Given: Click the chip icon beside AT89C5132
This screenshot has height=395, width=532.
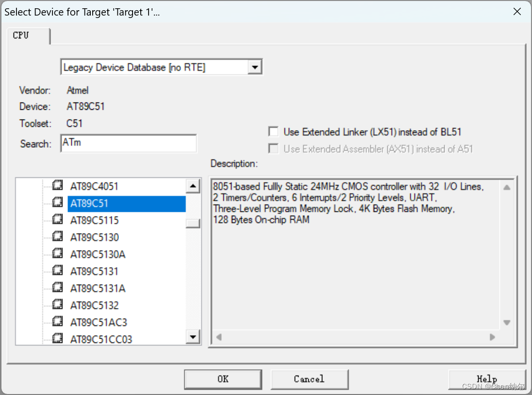Looking at the screenshot, I should (57, 304).
